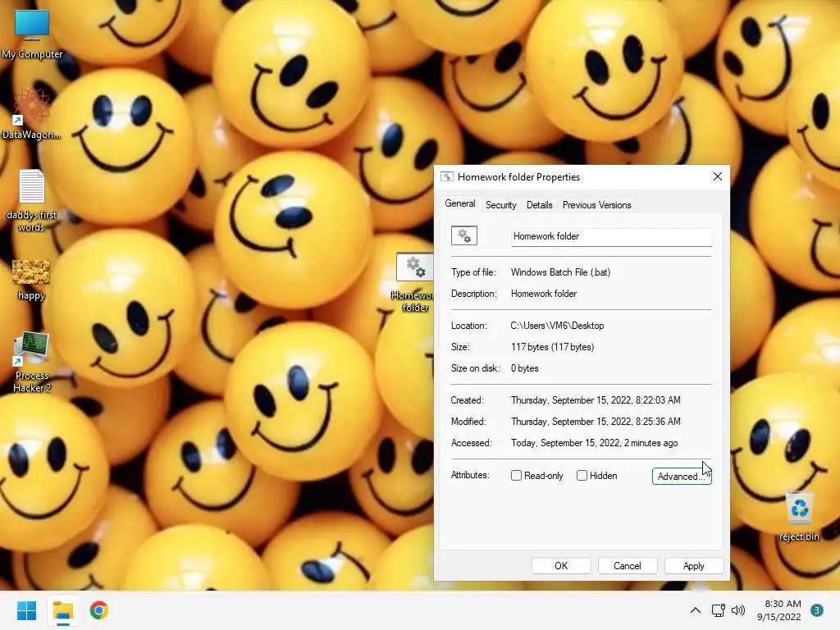Switch to the Details tab
Viewport: 840px width, 630px height.
(540, 205)
